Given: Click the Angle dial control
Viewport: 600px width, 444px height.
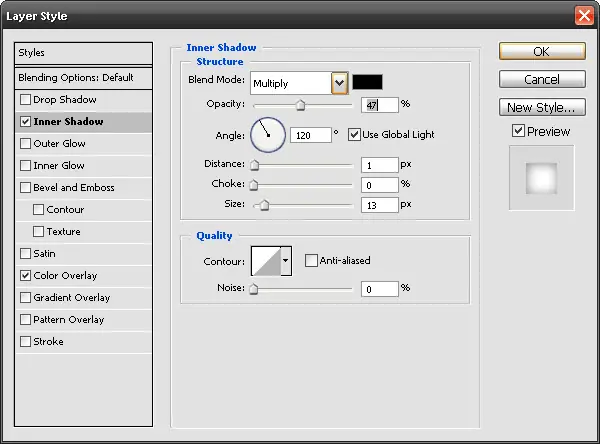Looking at the screenshot, I should 268,135.
